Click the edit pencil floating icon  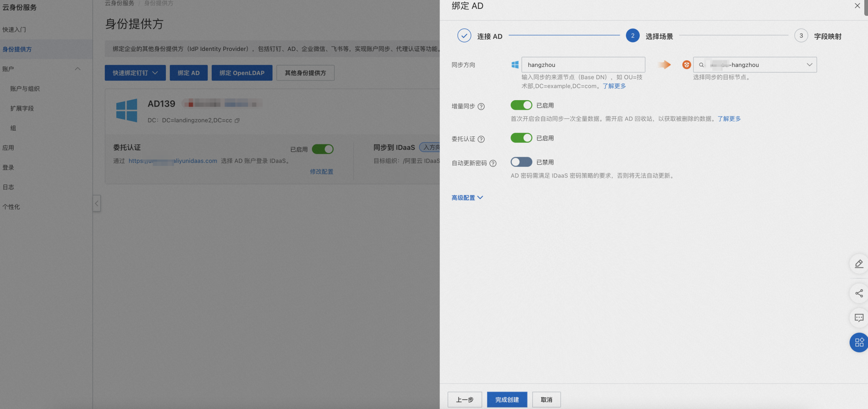(859, 264)
